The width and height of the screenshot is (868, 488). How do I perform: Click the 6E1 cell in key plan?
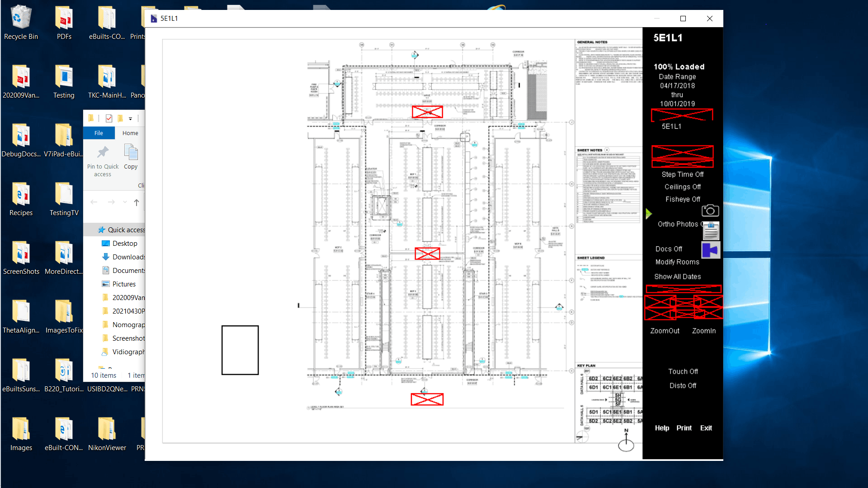(617, 388)
